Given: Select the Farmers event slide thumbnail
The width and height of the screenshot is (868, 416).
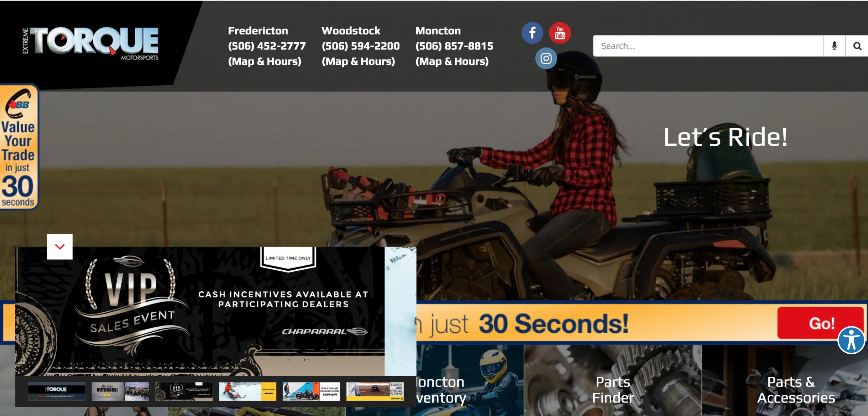Looking at the screenshot, I should point(375,391).
